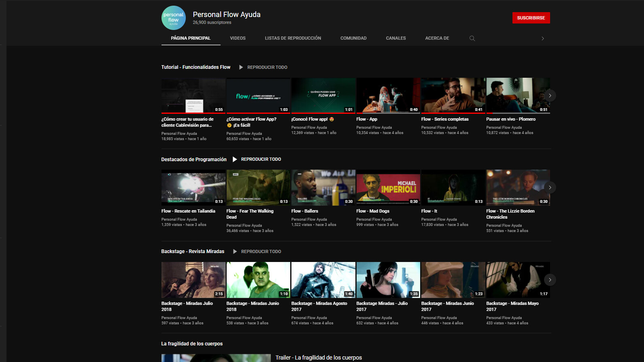
Task: Play all in Destacados de Programación
Action: coord(257,159)
